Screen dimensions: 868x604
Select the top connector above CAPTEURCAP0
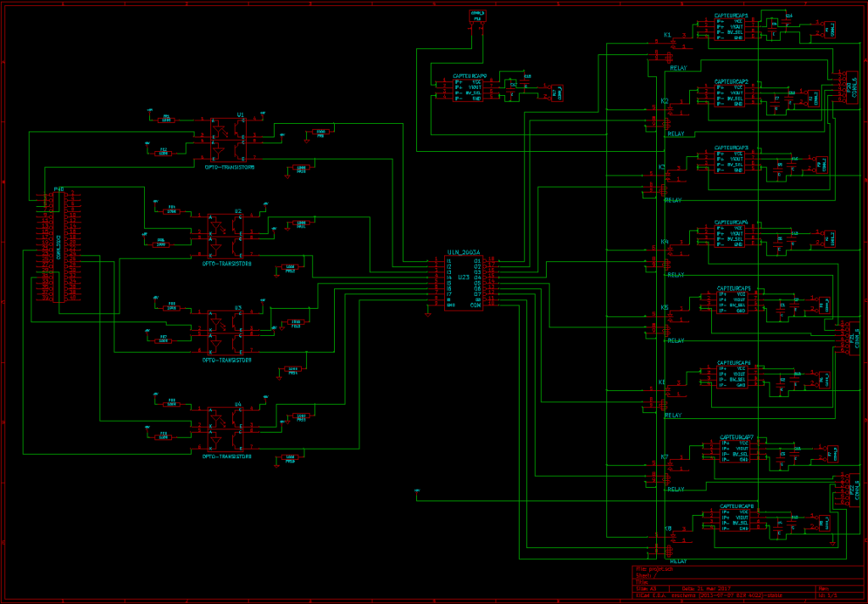477,16
